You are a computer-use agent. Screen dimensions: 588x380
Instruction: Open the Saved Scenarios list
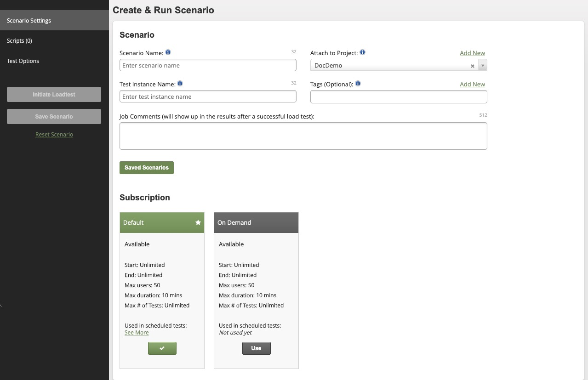(x=146, y=168)
